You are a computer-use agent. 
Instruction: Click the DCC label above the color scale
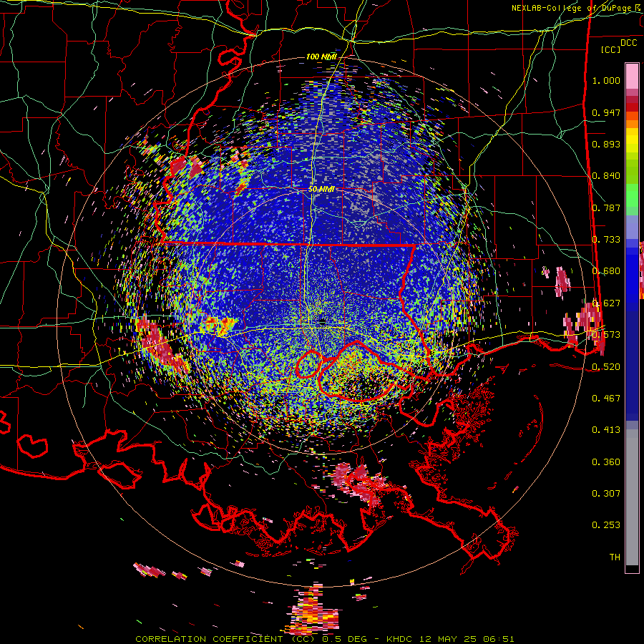pyautogui.click(x=628, y=43)
